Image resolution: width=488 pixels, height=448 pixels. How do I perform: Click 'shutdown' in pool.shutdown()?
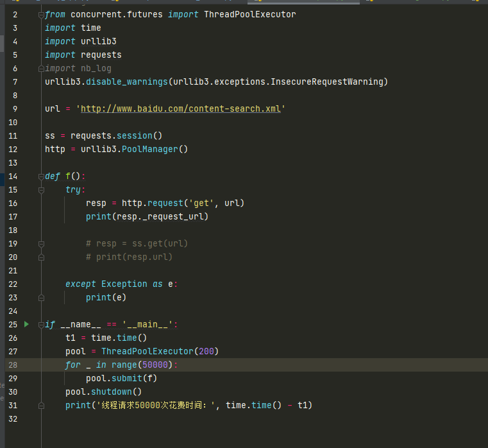point(112,392)
